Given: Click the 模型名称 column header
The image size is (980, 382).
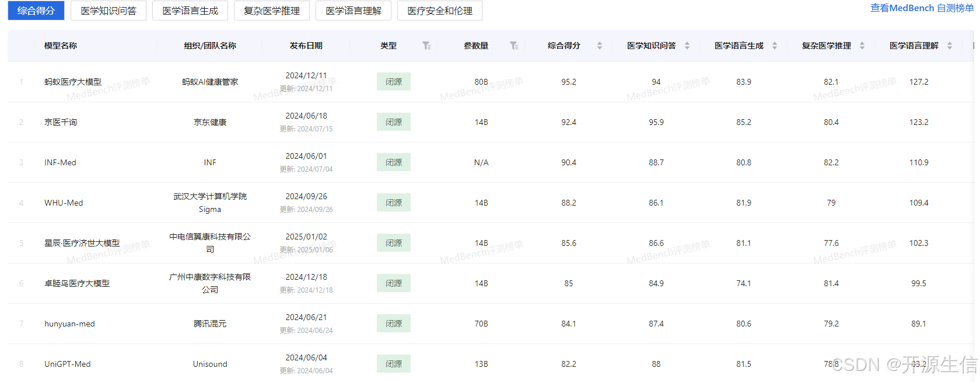Looking at the screenshot, I should coord(61,46).
